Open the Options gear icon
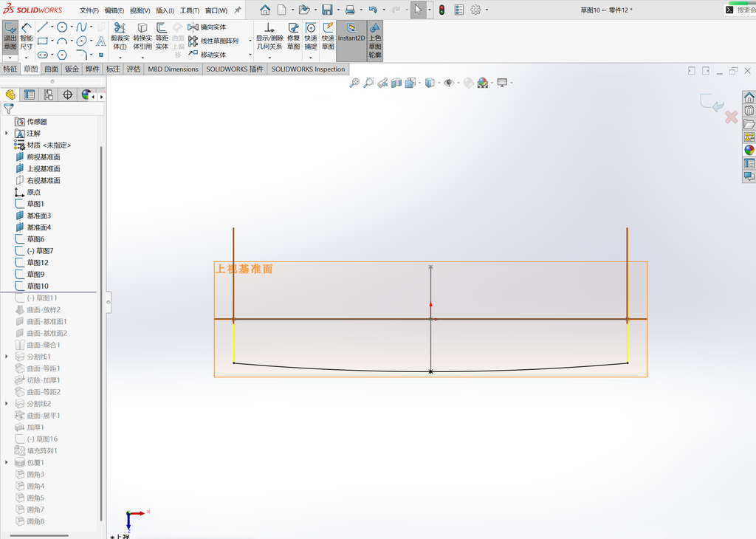The height and width of the screenshot is (539, 756). pyautogui.click(x=475, y=10)
